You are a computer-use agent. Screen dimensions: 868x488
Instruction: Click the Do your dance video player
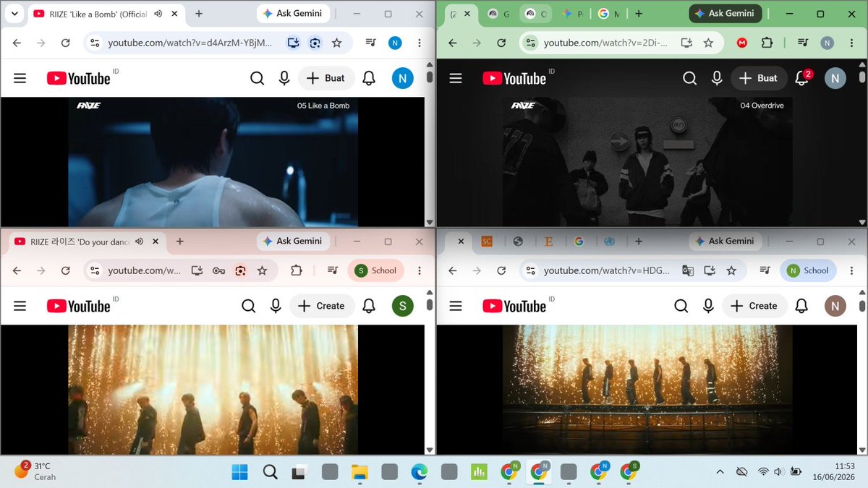213,390
